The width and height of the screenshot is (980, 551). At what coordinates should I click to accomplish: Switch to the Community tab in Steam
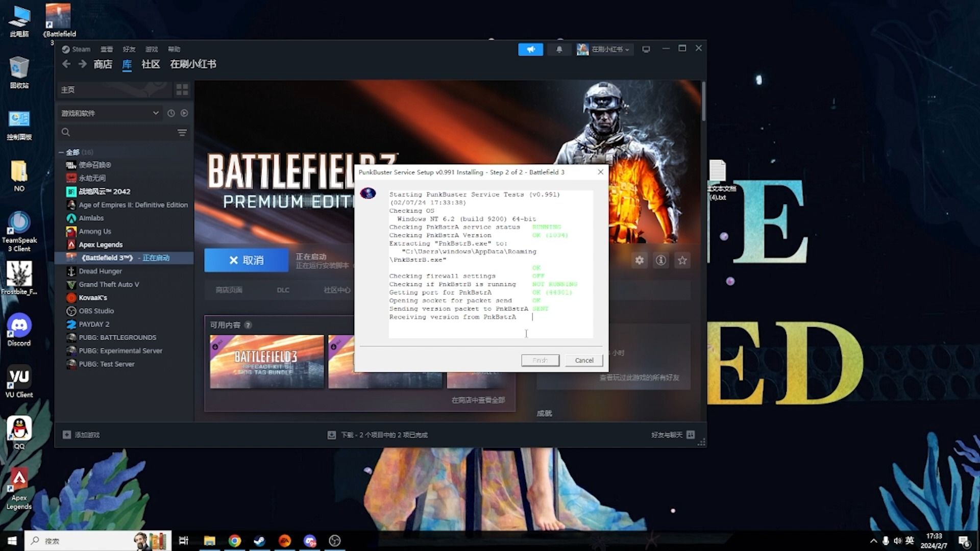point(151,64)
